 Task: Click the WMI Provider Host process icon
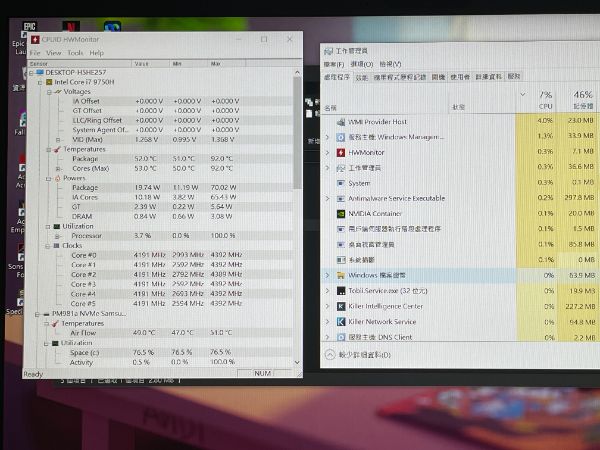341,122
